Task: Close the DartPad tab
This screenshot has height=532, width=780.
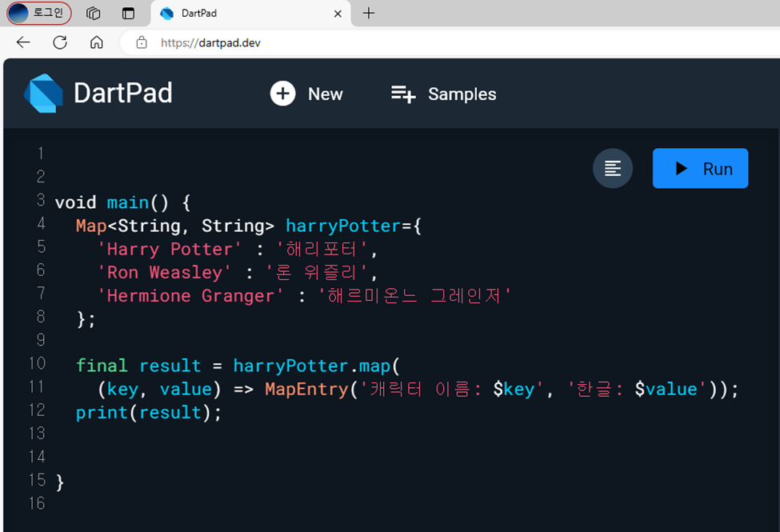Action: click(x=338, y=14)
